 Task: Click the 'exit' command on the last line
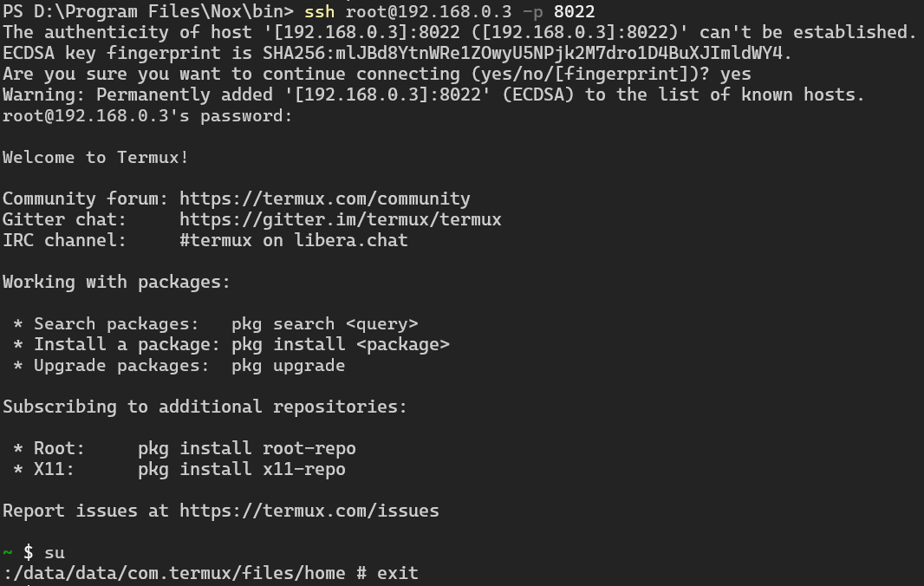(398, 573)
